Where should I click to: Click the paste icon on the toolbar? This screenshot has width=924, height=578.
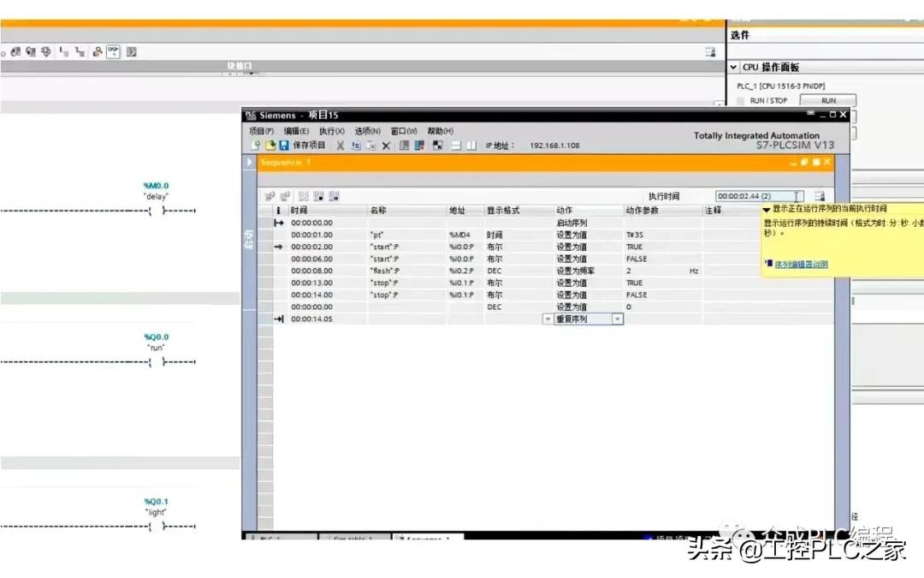coord(370,145)
